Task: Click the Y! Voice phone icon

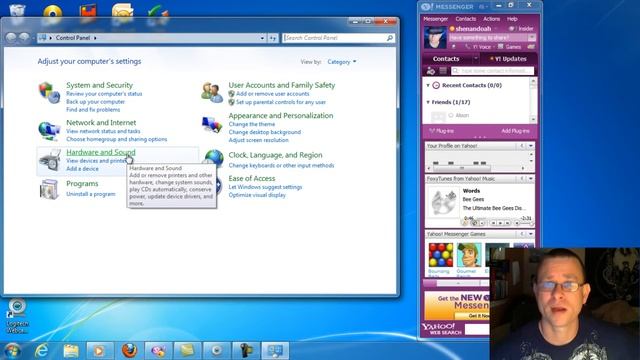Action: tap(468, 47)
